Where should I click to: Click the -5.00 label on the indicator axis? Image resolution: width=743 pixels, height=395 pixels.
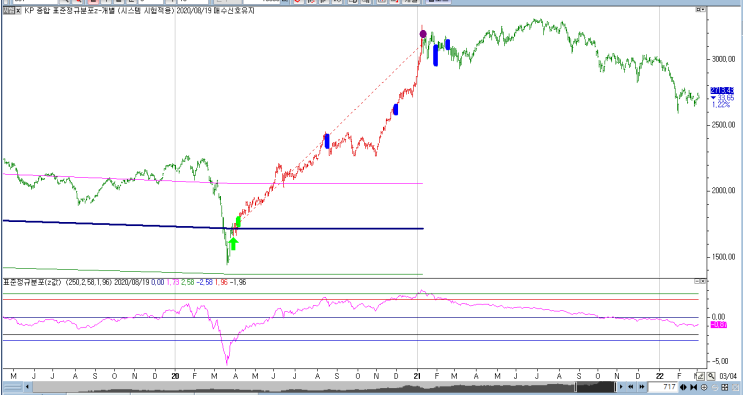720,361
